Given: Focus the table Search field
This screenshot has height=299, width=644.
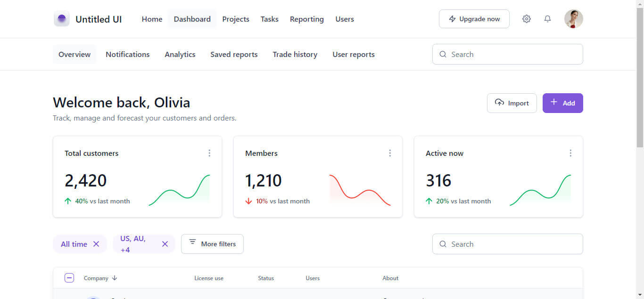Looking at the screenshot, I should pyautogui.click(x=508, y=244).
